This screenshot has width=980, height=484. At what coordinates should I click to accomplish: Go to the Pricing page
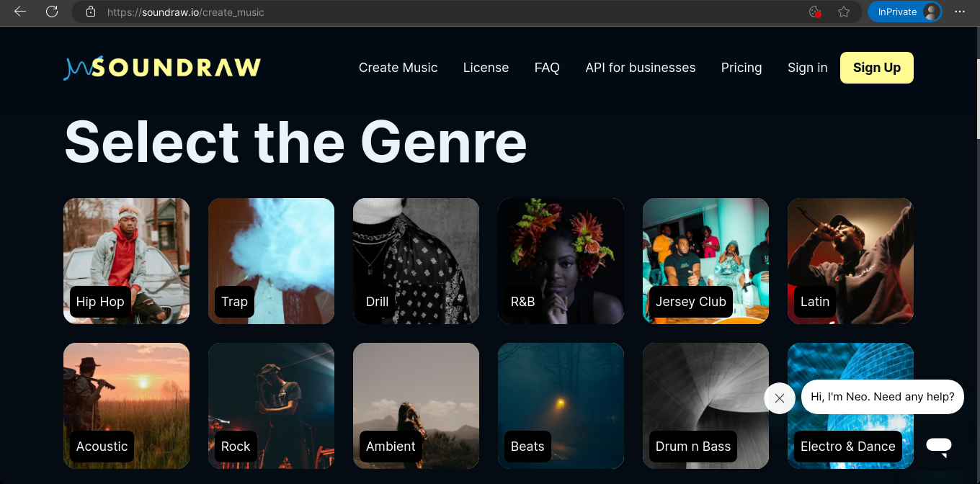pyautogui.click(x=741, y=68)
